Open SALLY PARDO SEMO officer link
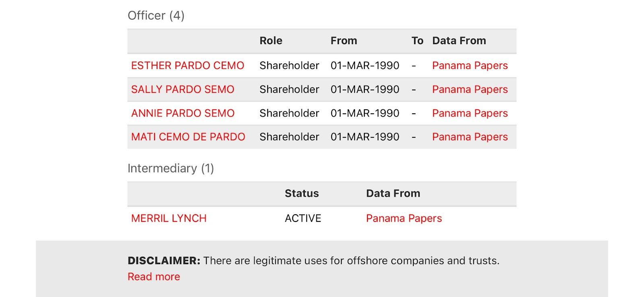 pos(183,89)
